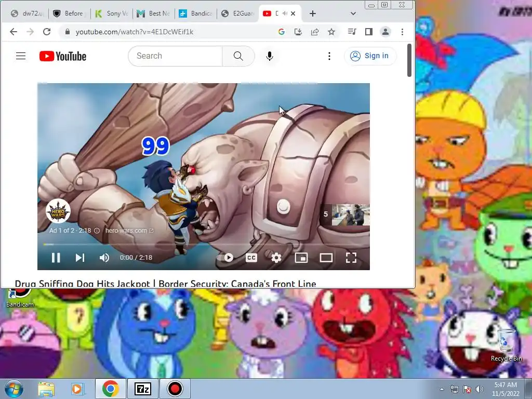Image resolution: width=532 pixels, height=399 pixels.
Task: Click the Hero Wars advertiser logo
Action: coord(58,211)
